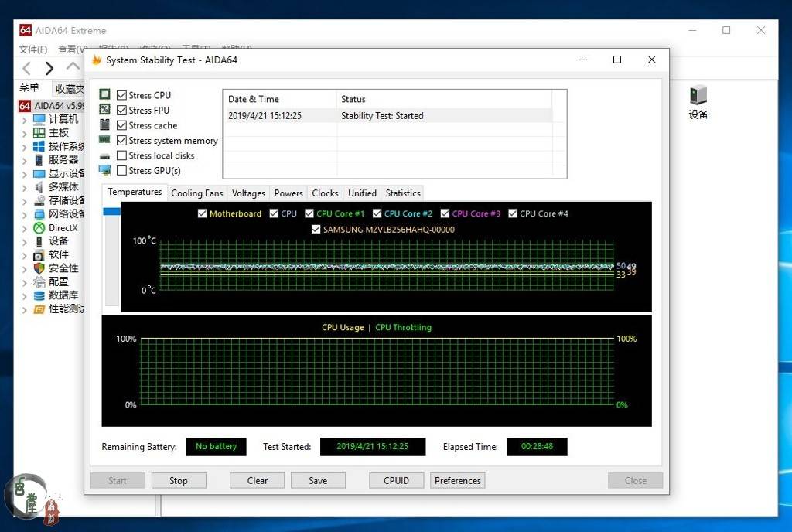Click the blue temperature graph selector bar
Screen dimensions: 792x532
click(x=111, y=212)
